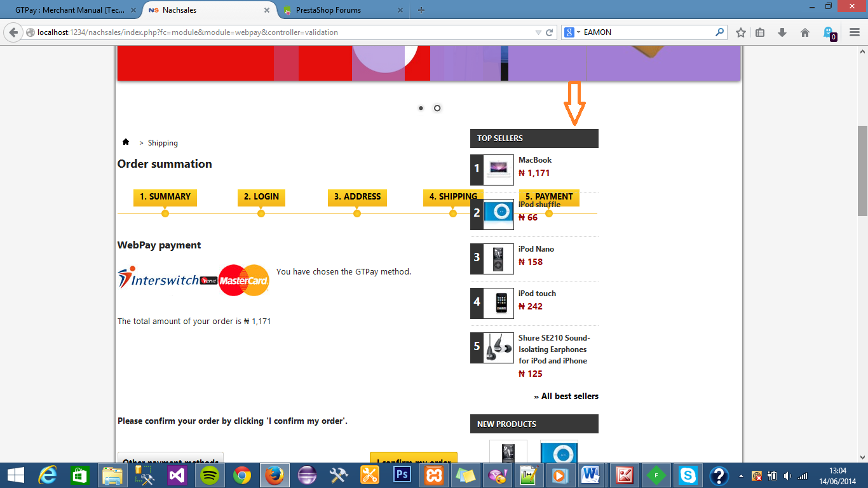Open File Explorer from the taskbar
This screenshot has width=868, height=488.
112,475
